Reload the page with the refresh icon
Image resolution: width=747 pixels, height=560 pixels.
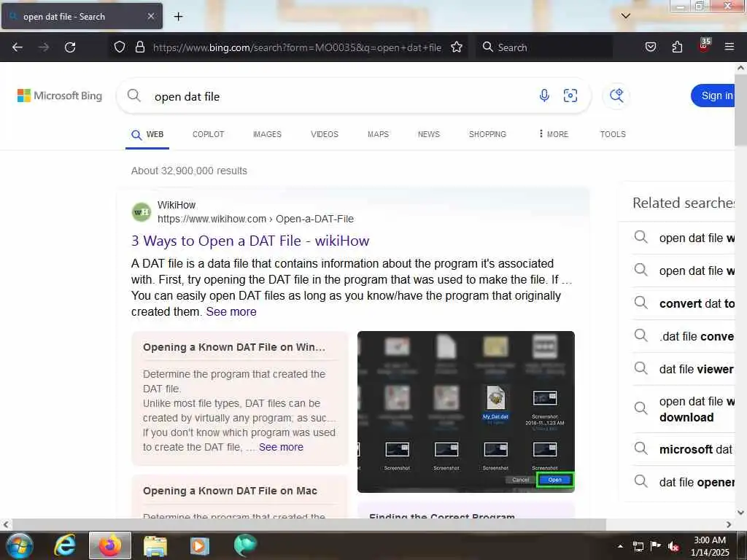pyautogui.click(x=70, y=47)
